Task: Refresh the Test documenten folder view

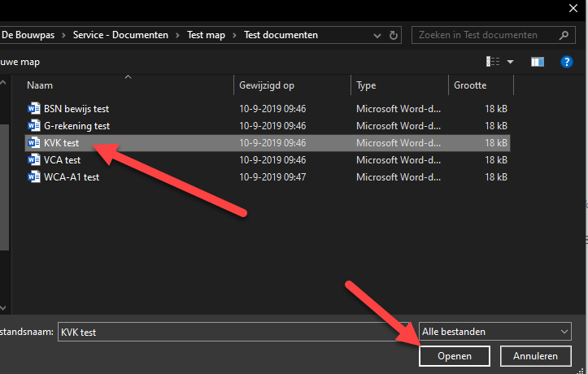Action: click(394, 35)
